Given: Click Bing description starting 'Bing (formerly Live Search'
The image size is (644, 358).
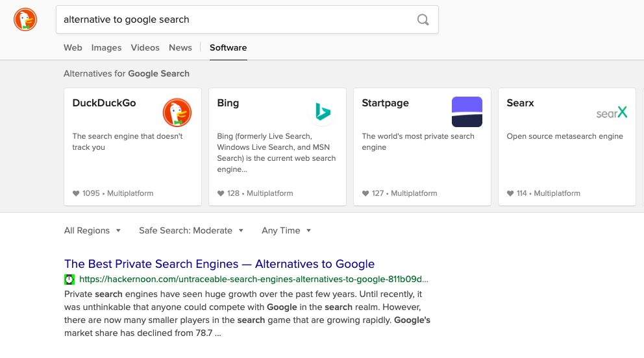Looking at the screenshot, I should [277, 152].
